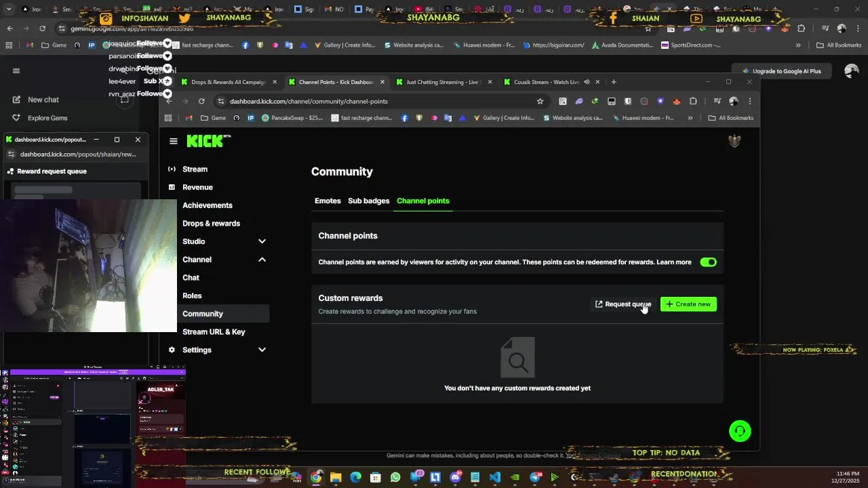The width and height of the screenshot is (868, 488).
Task: Open the Google account avatar in Gemini
Action: coord(852,71)
